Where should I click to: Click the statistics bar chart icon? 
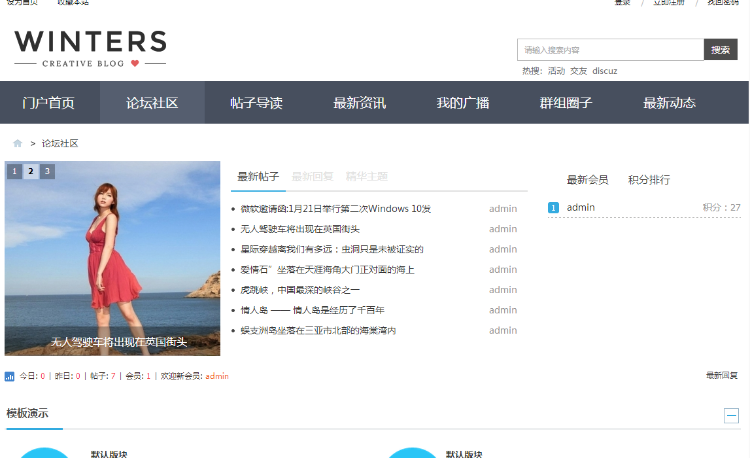(10, 377)
